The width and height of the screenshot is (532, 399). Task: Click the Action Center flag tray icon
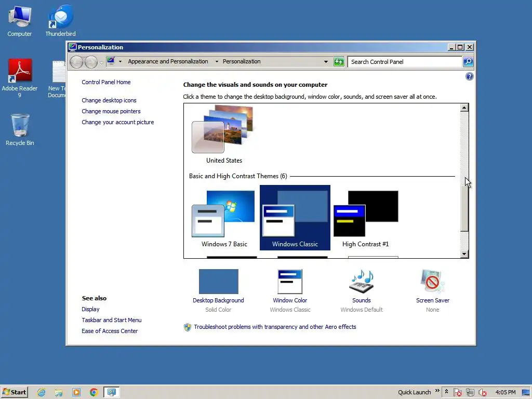pos(457,393)
